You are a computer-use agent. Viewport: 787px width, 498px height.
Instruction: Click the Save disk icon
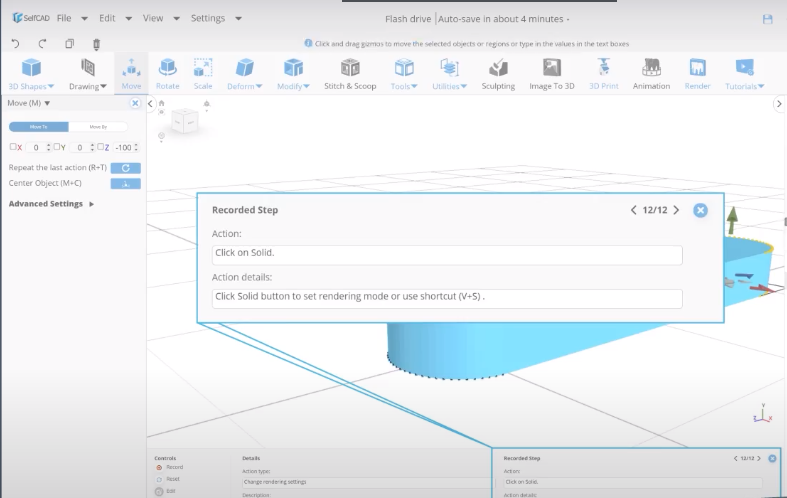click(x=767, y=19)
